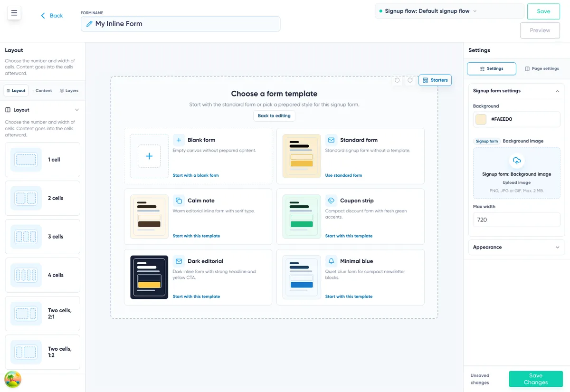Click the Unsaved changes status text
Image resolution: width=570 pixels, height=392 pixels.
click(x=480, y=379)
